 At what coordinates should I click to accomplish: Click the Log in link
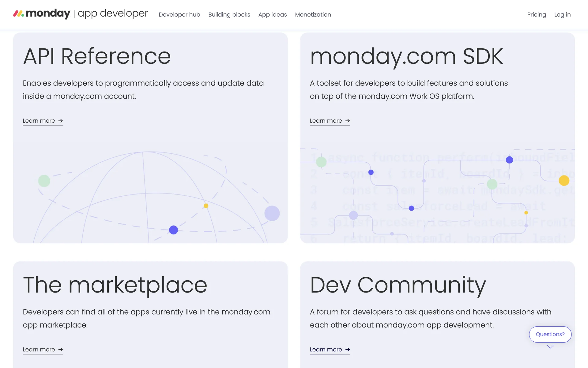click(562, 14)
